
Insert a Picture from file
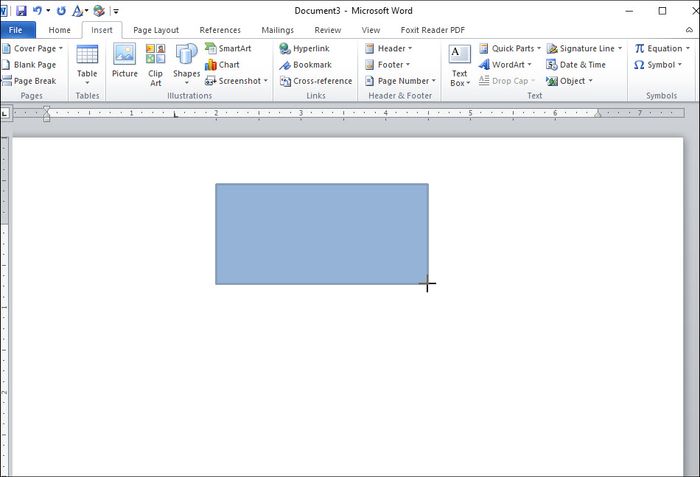click(x=124, y=62)
